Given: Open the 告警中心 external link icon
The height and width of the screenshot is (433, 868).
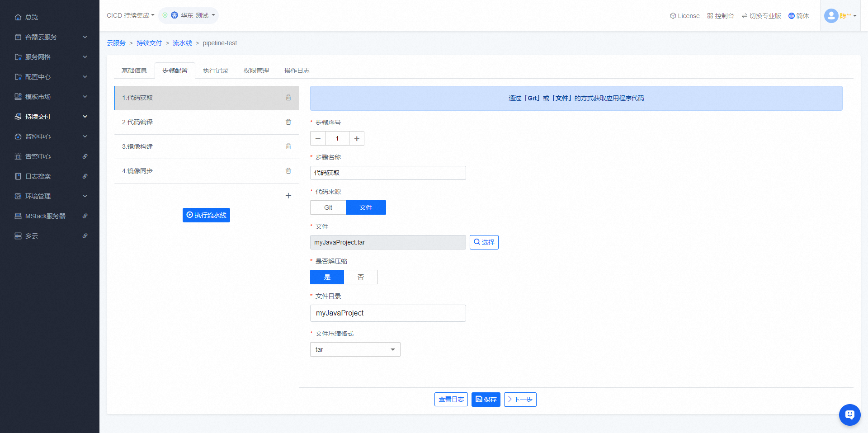Looking at the screenshot, I should (x=85, y=156).
